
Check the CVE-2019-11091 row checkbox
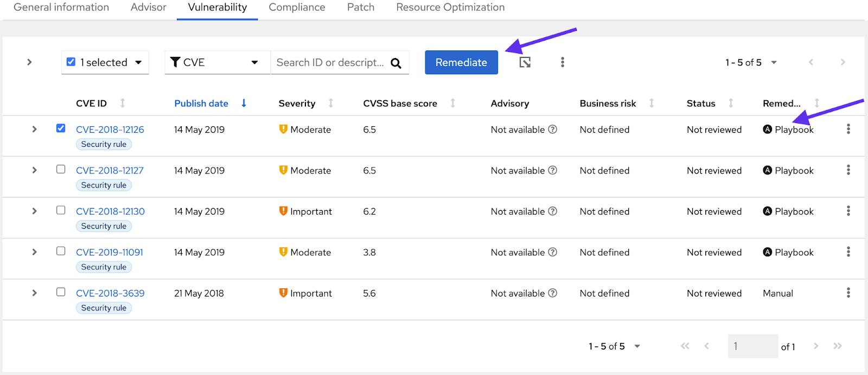[61, 251]
